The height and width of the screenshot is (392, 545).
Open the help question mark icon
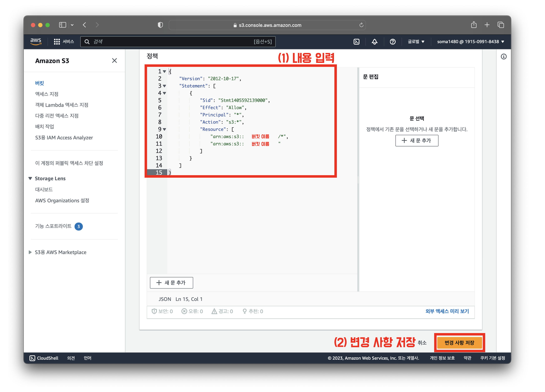coord(392,42)
